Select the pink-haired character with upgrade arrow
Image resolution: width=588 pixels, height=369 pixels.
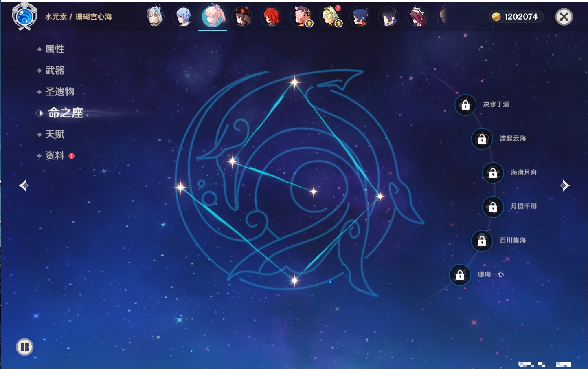coord(301,17)
